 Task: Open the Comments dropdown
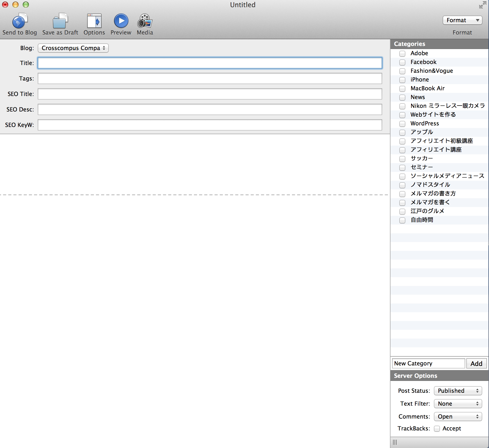coord(458,417)
